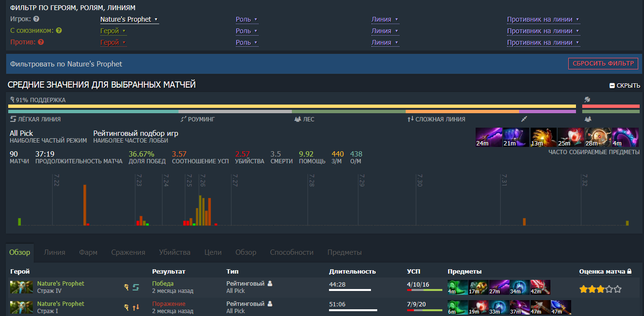
Task: Select the 4m item in frequently built items
Action: pyautogui.click(x=625, y=137)
